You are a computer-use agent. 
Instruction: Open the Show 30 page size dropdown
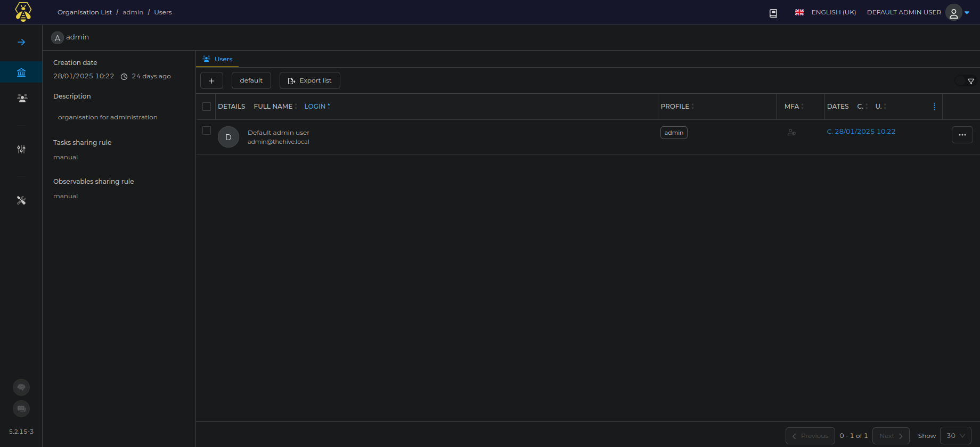(956, 436)
